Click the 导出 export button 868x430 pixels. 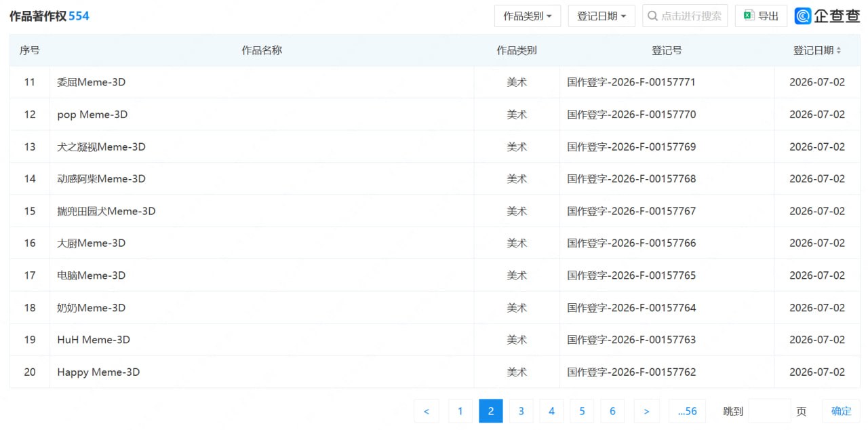761,16
